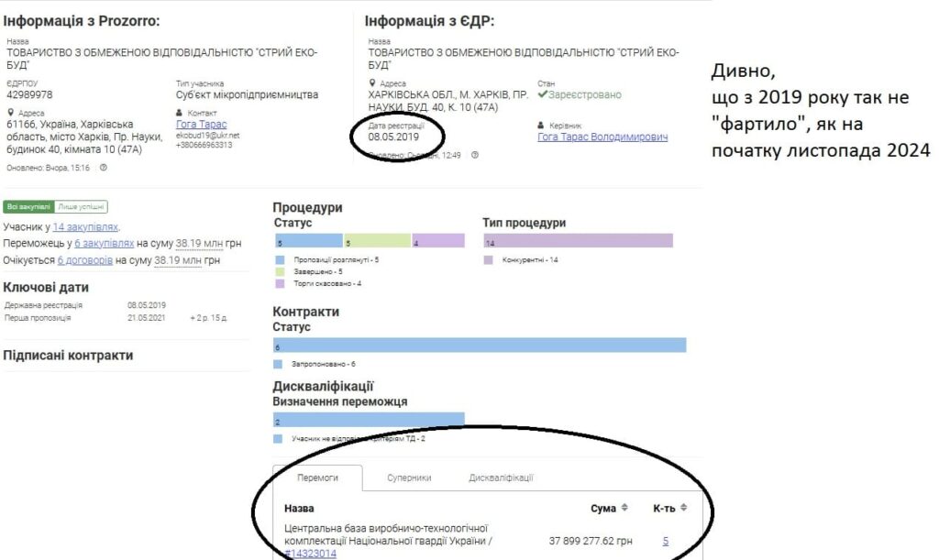The height and width of the screenshot is (560, 939).
Task: Click the help icon beside Prozorro update time
Action: point(104,168)
